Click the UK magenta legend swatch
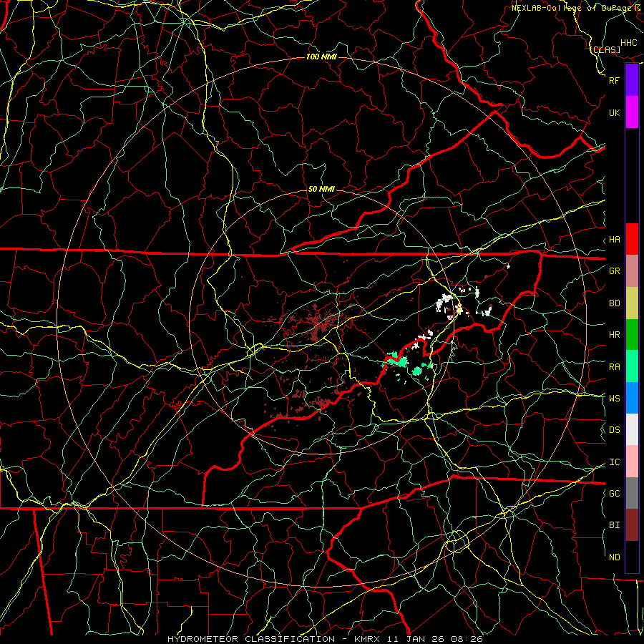 [x=632, y=112]
